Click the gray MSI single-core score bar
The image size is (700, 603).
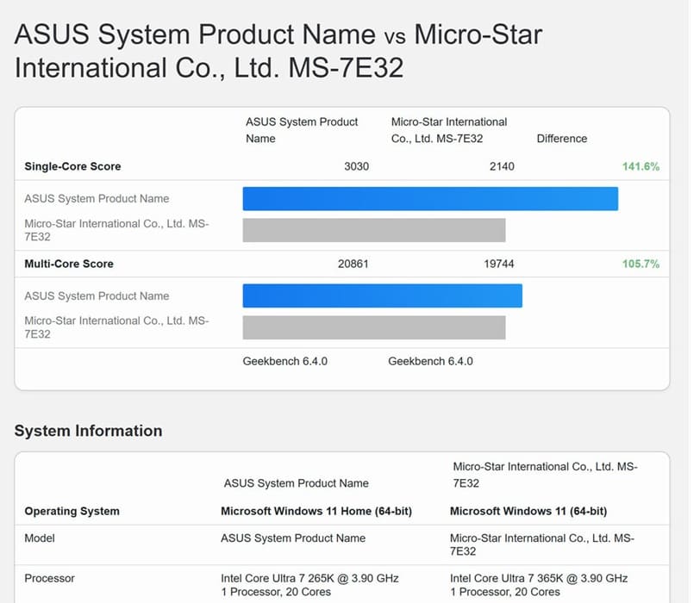tap(374, 230)
